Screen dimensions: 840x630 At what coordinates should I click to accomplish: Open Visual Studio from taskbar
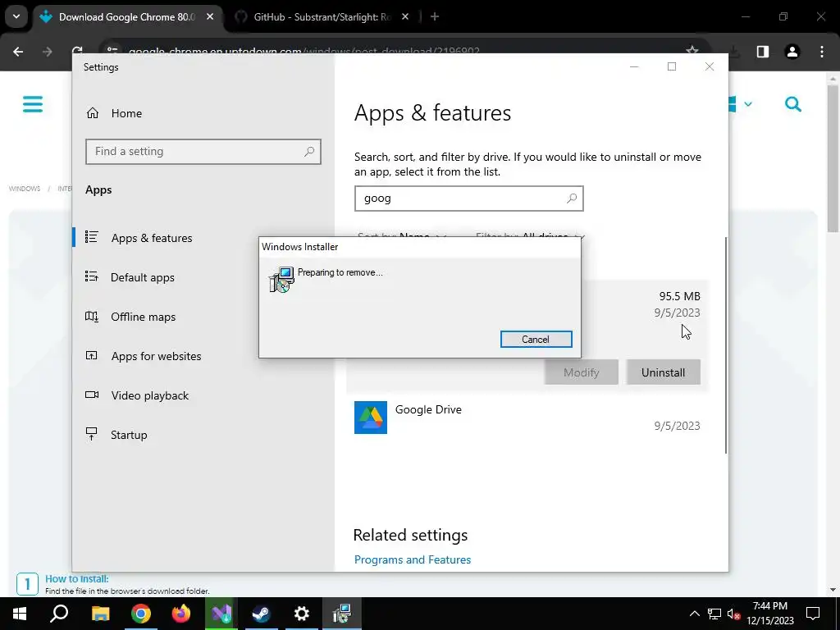point(221,614)
